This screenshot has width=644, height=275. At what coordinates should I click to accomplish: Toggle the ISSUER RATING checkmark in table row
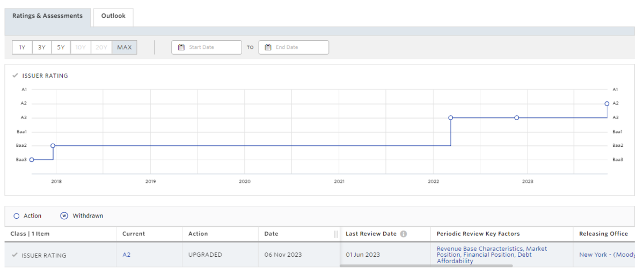(14, 255)
